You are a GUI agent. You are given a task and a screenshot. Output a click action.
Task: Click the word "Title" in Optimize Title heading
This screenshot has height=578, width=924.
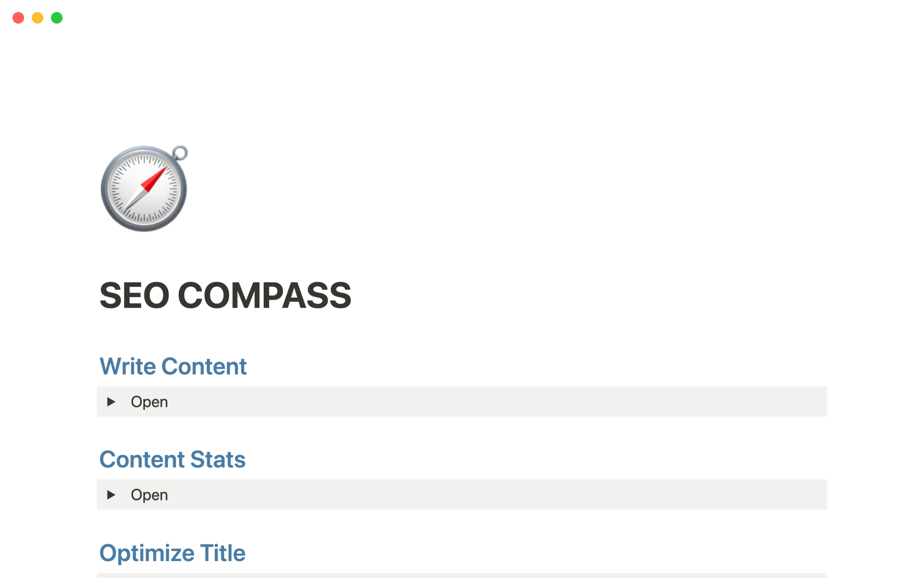coord(223,553)
